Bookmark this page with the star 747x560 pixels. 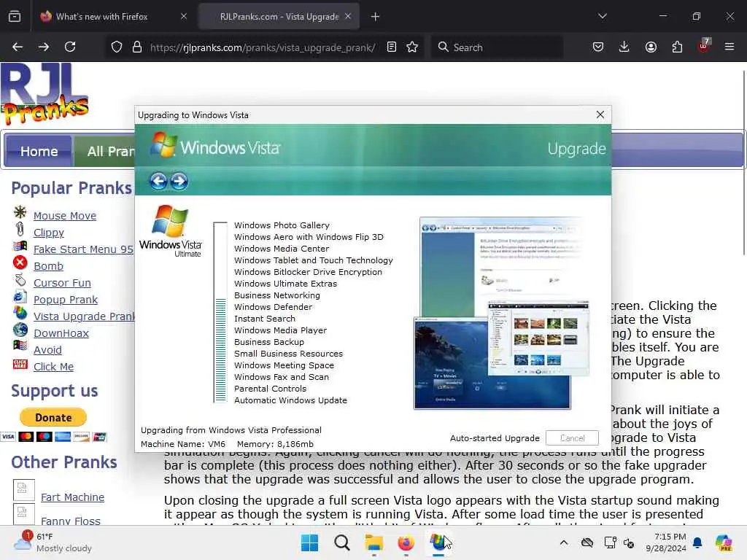click(412, 47)
